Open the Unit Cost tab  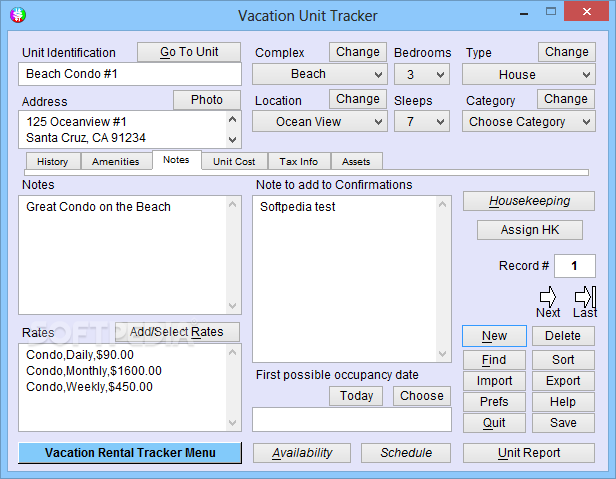234,162
